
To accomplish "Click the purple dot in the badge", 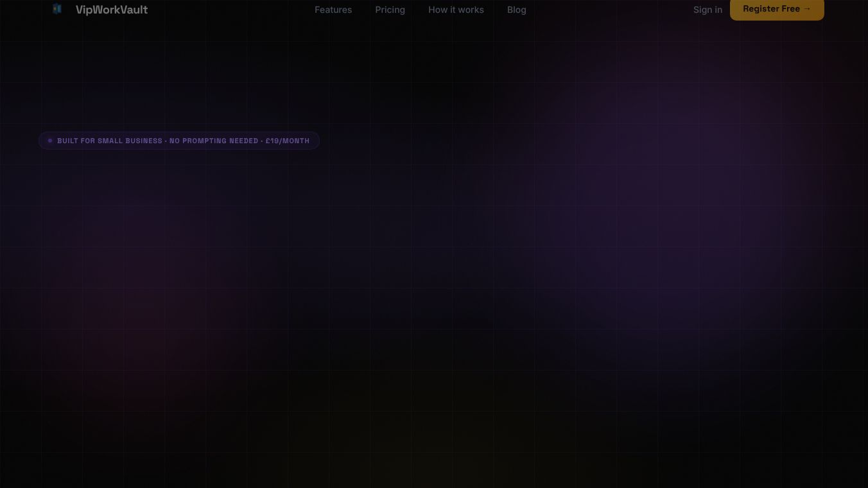I will click(50, 141).
